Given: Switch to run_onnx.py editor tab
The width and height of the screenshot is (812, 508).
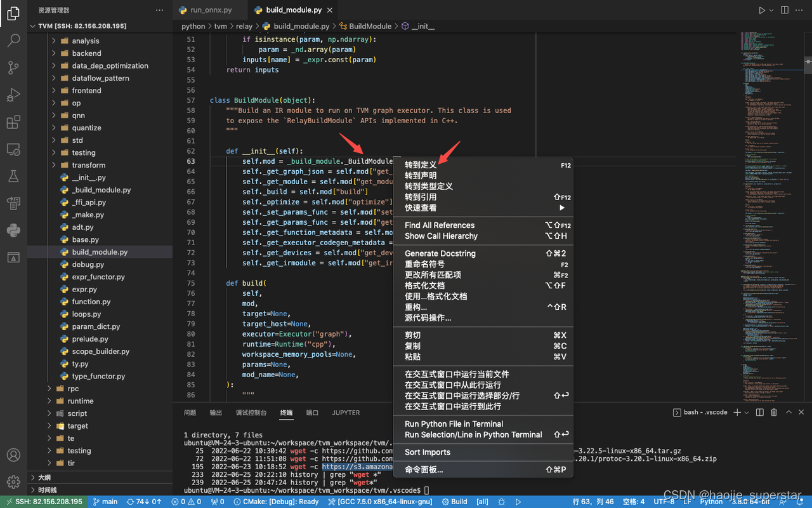Looking at the screenshot, I should coord(211,10).
